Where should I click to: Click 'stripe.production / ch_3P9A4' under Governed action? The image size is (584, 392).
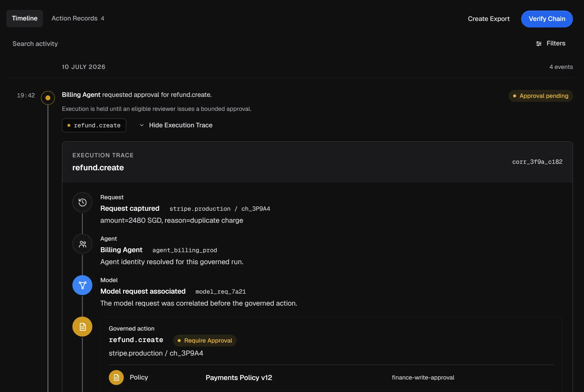(156, 353)
